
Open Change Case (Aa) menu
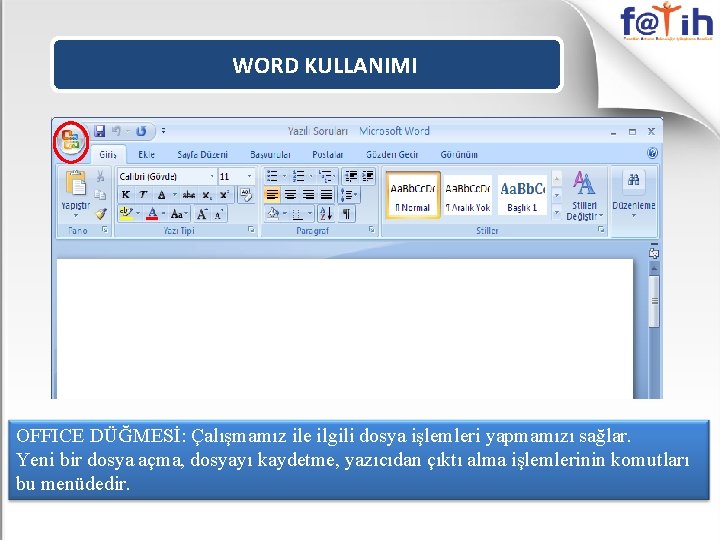pyautogui.click(x=179, y=214)
